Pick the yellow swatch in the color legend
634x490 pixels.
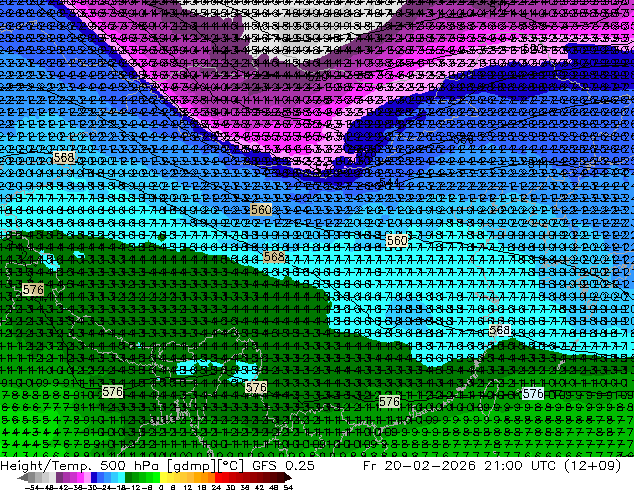click(164, 477)
